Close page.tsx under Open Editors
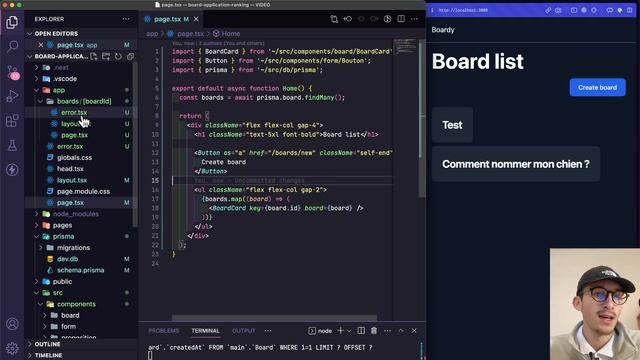Viewport: 640px width, 360px height. tap(40, 45)
